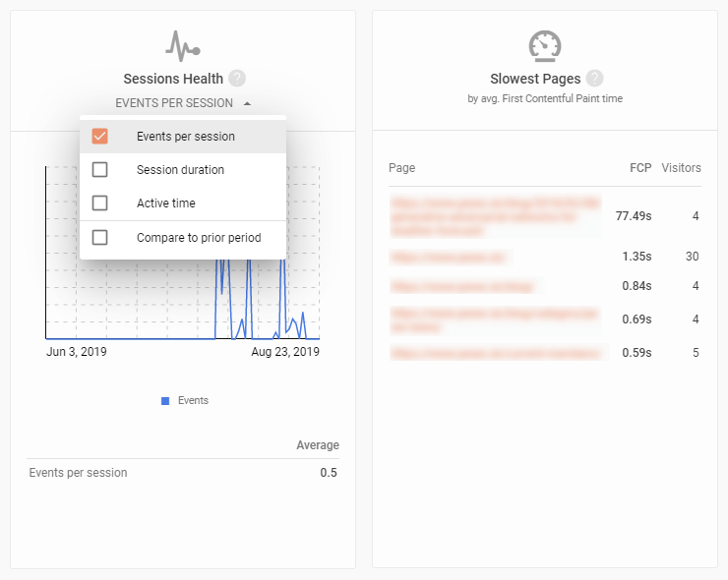Open the page link with 1.35s FCP

pos(451,257)
